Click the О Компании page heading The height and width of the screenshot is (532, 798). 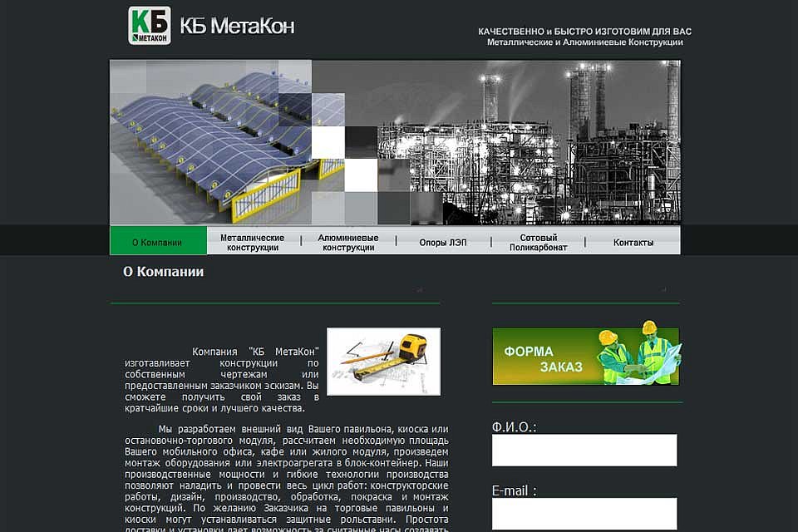coord(163,272)
